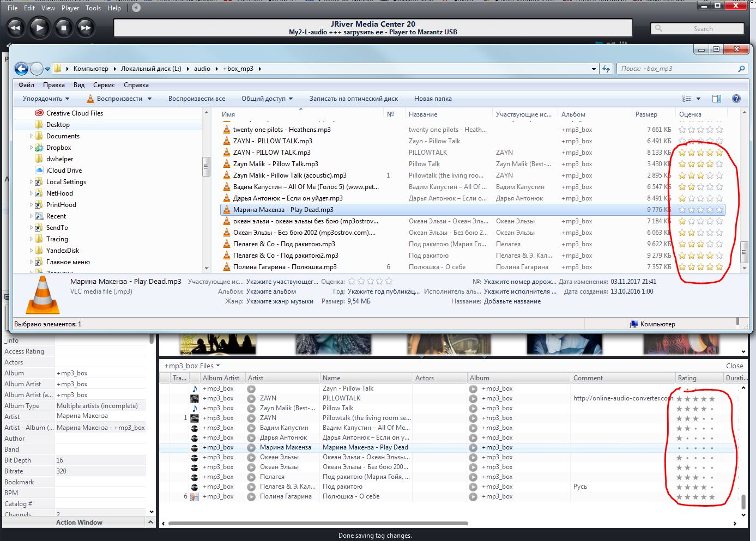
Task: Open the JRiver Edit menu
Action: click(x=29, y=8)
